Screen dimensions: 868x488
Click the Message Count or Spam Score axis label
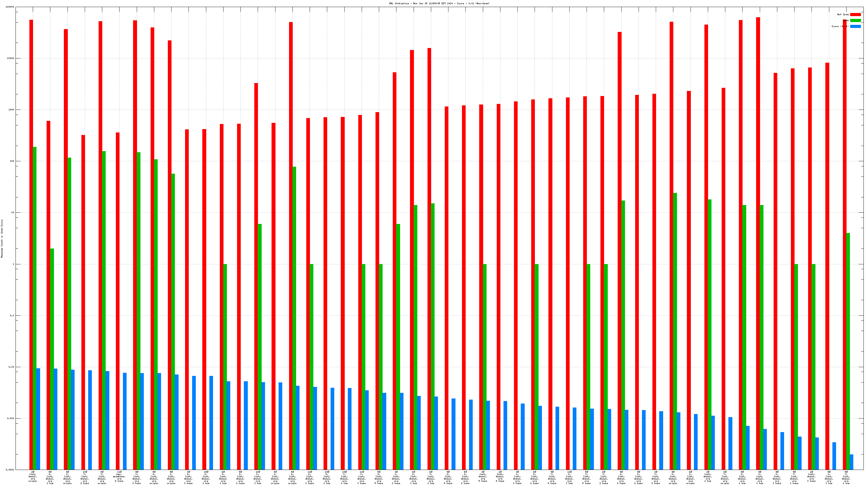pos(2,238)
